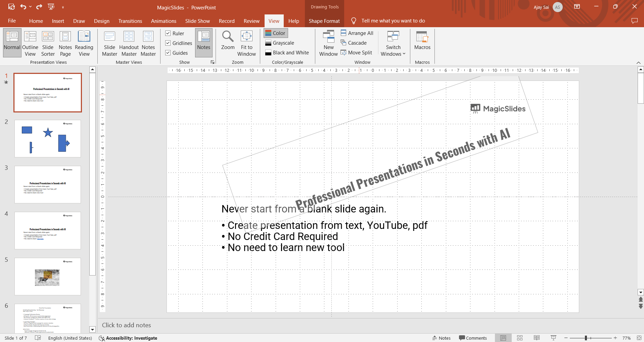Viewport: 644px width, 342px height.
Task: Select slide 2 thumbnail with shapes
Action: pyautogui.click(x=48, y=139)
